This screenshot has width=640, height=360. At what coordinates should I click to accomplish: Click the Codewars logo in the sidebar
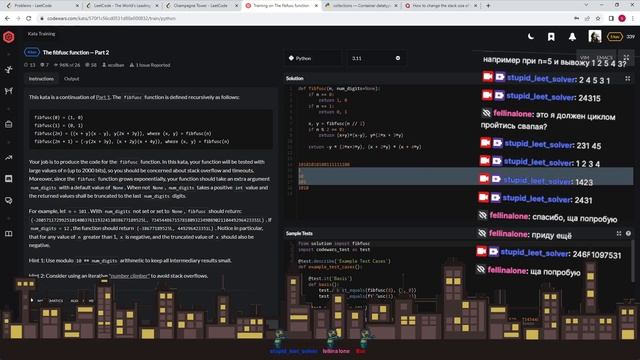click(x=9, y=37)
